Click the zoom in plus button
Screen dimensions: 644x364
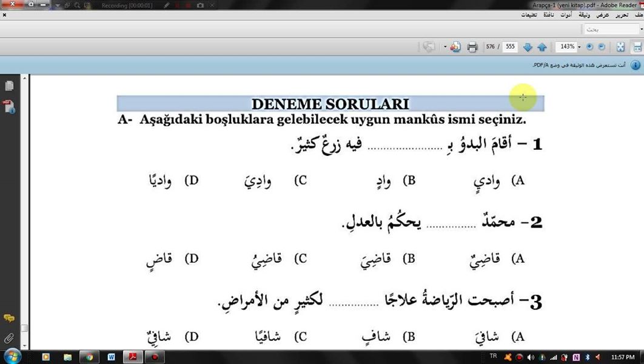click(590, 47)
